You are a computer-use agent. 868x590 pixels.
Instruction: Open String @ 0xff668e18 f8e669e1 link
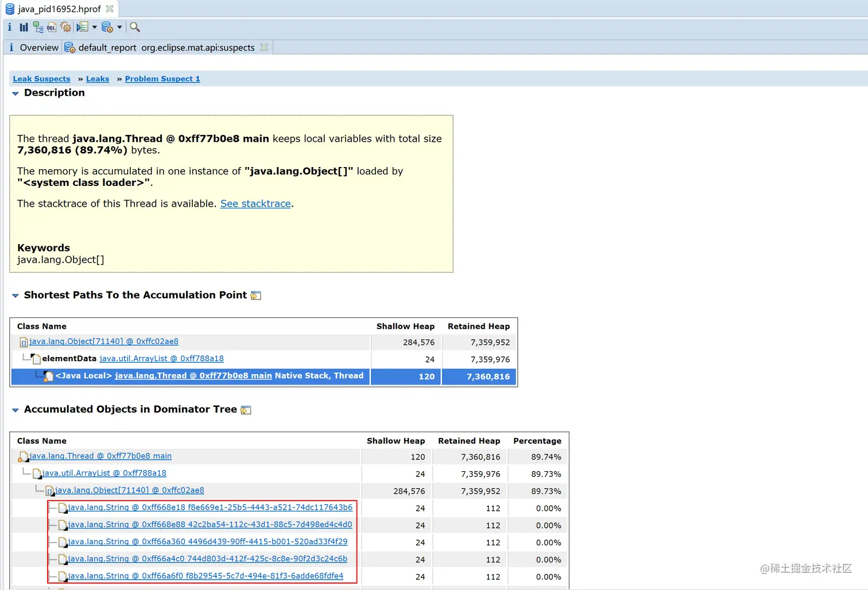pyautogui.click(x=210, y=507)
